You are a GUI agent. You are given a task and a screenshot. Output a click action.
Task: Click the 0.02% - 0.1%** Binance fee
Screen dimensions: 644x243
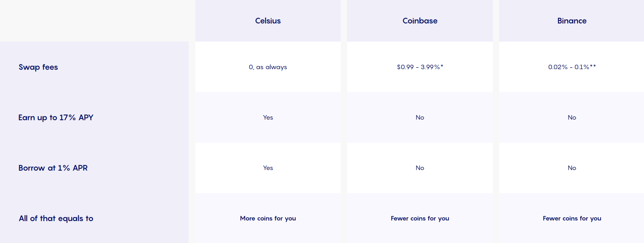572,67
